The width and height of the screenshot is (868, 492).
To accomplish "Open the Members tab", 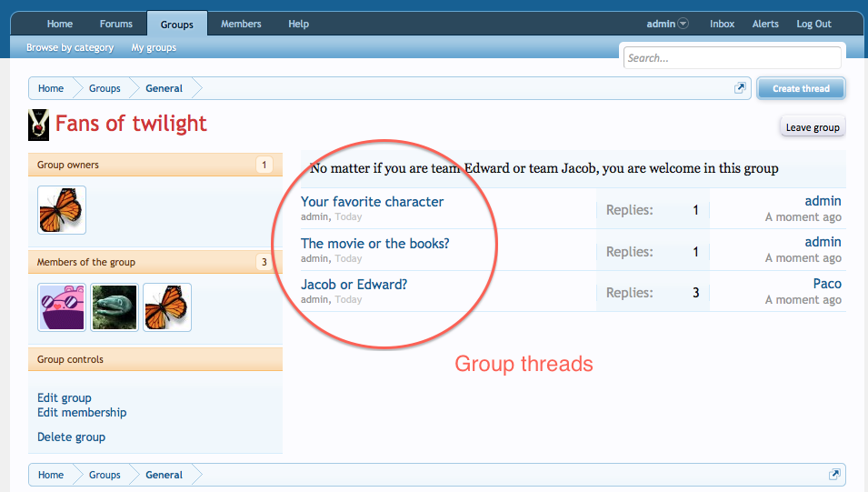I will (241, 25).
